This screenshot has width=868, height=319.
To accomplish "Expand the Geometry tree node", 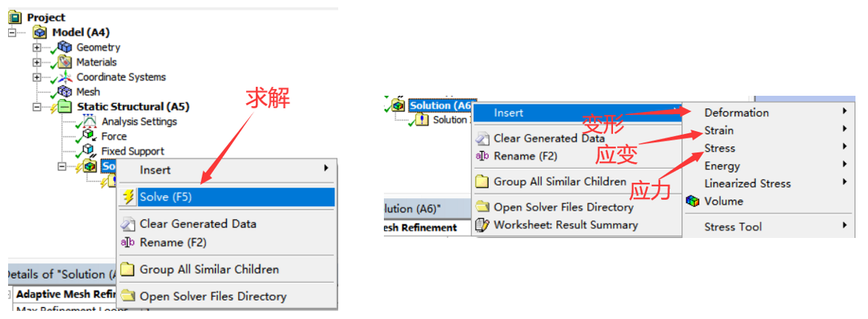I will click(x=37, y=47).
